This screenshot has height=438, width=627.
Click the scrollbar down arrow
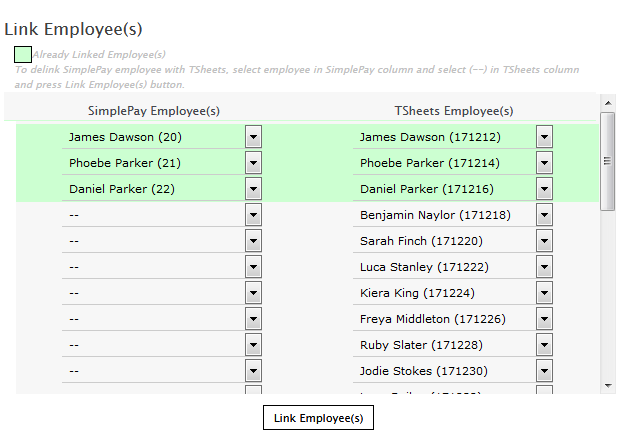pos(607,386)
